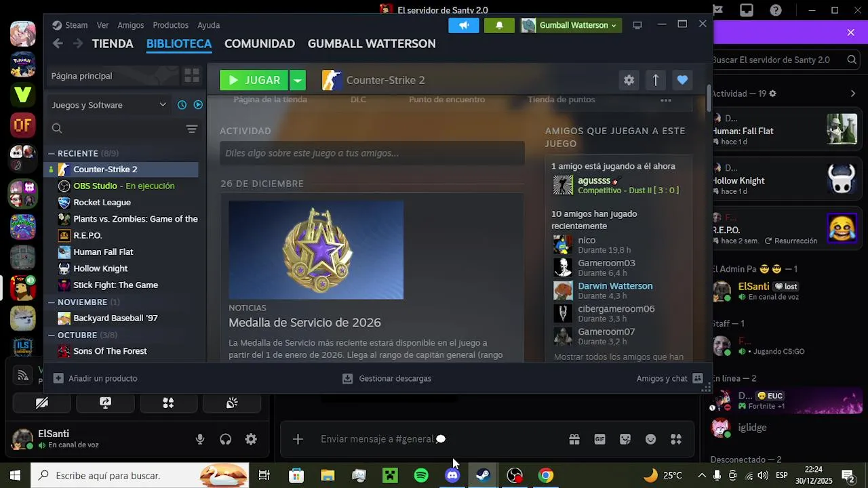This screenshot has height=488, width=868.
Task: Open the Productos menu
Action: pyautogui.click(x=170, y=25)
